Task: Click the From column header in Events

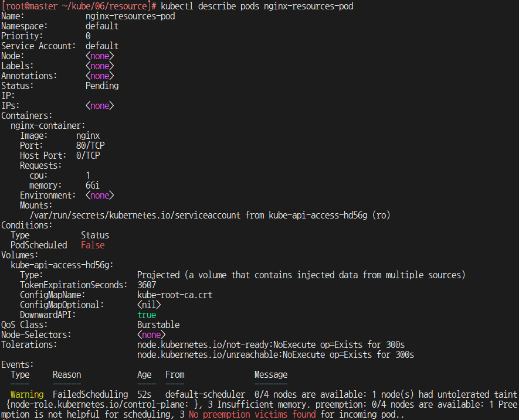Action: point(175,375)
